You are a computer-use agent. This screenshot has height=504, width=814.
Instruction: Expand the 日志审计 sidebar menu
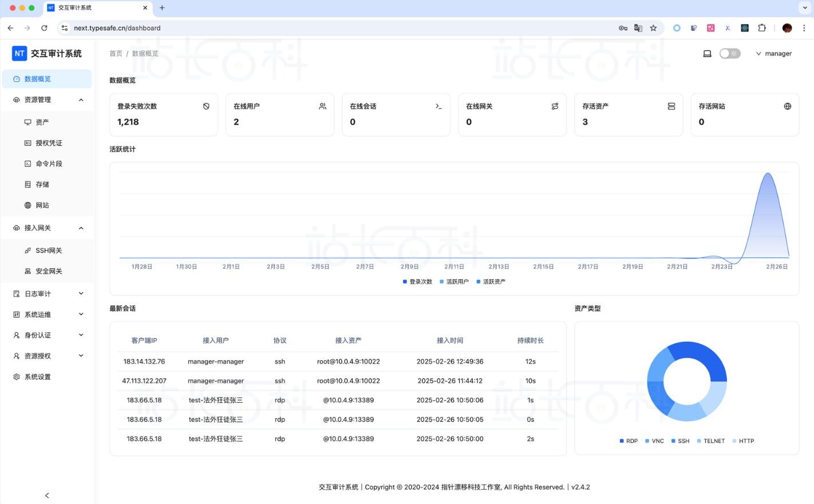(x=48, y=293)
